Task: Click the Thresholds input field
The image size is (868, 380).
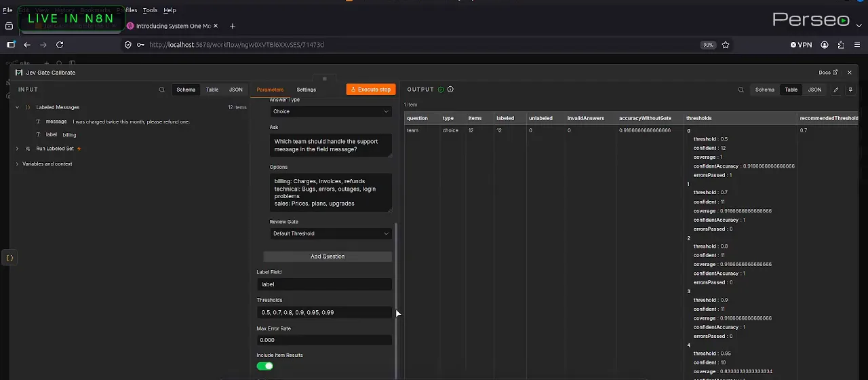Action: click(324, 312)
